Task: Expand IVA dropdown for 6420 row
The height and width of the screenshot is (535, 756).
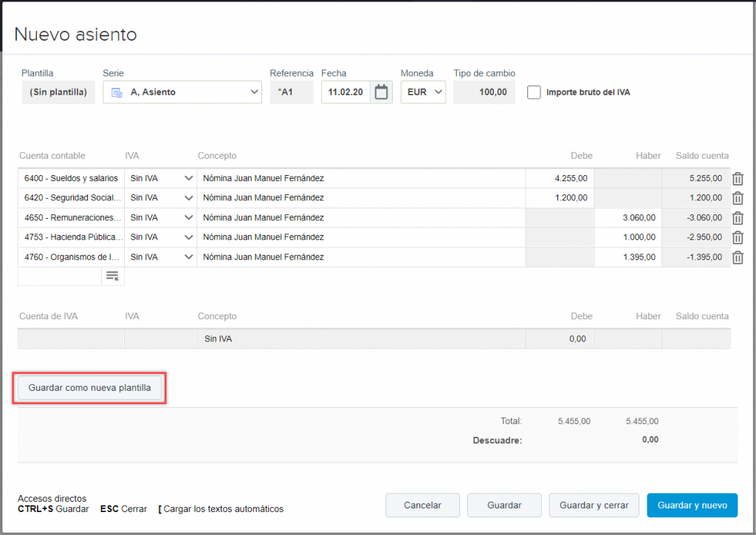Action: pyautogui.click(x=188, y=198)
